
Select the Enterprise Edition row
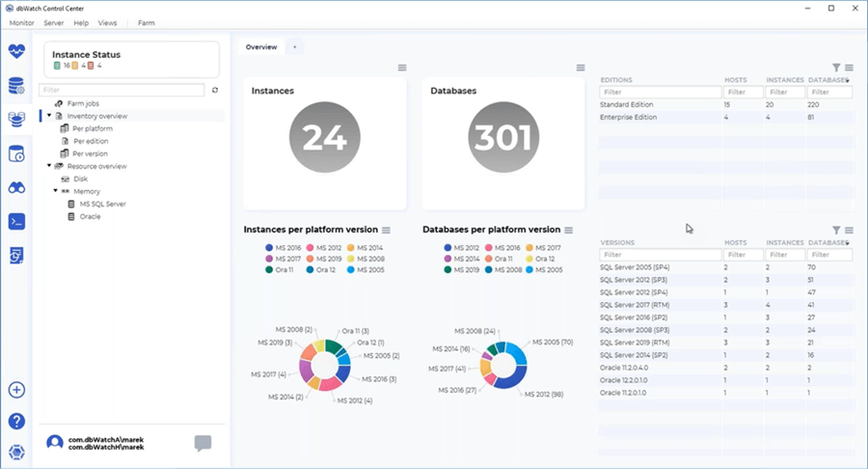(726, 118)
